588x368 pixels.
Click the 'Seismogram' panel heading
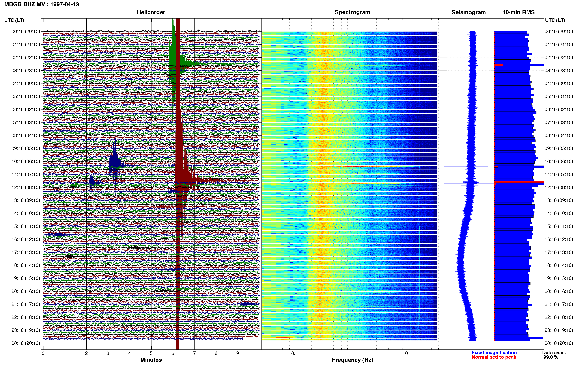point(468,12)
